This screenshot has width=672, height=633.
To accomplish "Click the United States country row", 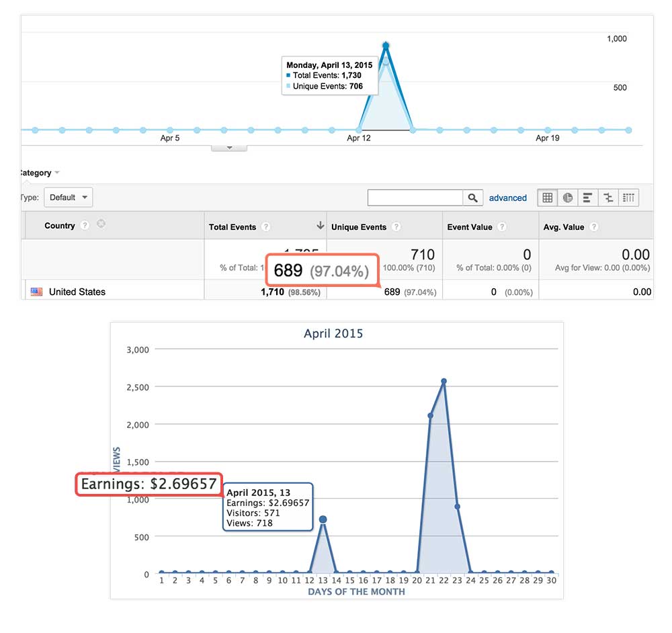I will pos(77,292).
